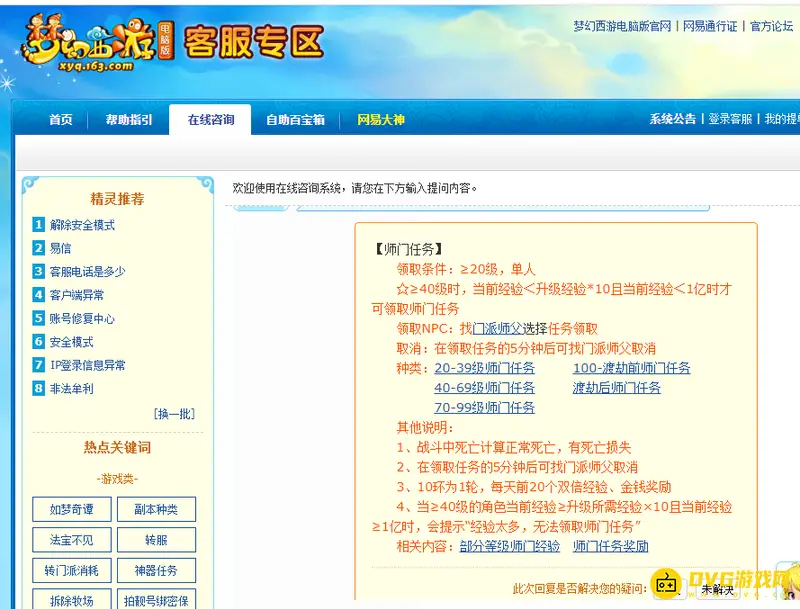Select the IP登录信息异常 recommendation
This screenshot has height=609, width=800.
click(x=87, y=366)
